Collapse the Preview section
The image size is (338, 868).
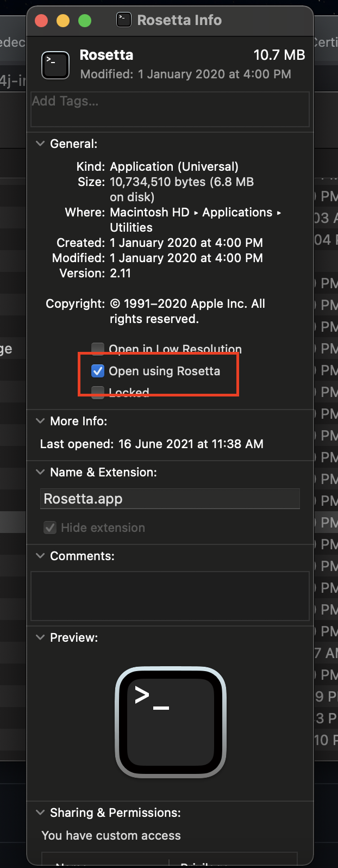coord(40,637)
